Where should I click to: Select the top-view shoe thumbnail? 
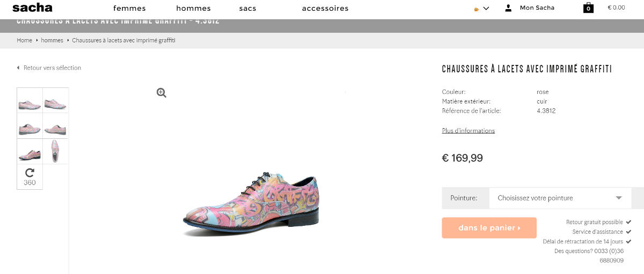click(x=55, y=151)
